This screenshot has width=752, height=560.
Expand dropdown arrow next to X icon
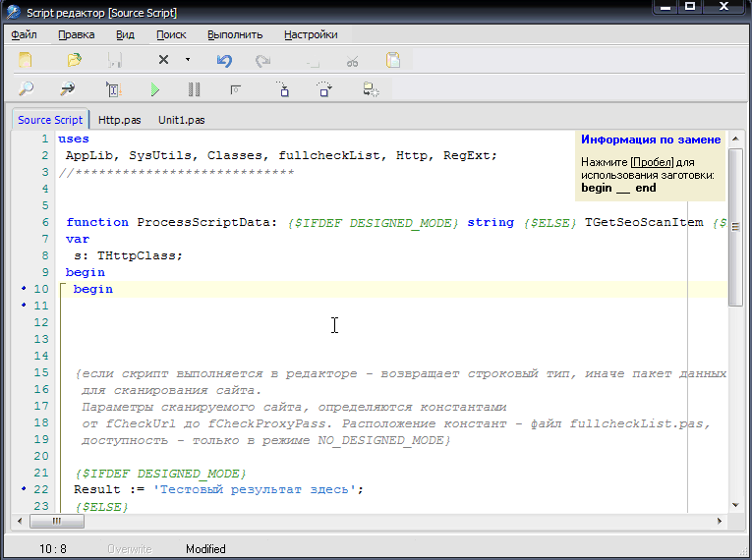[x=187, y=60]
